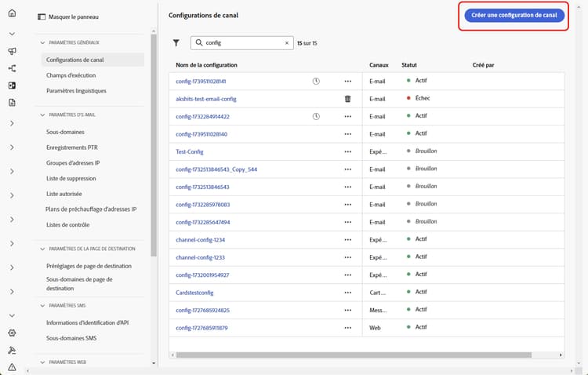Go to Sous-domaines settings

tap(65, 132)
